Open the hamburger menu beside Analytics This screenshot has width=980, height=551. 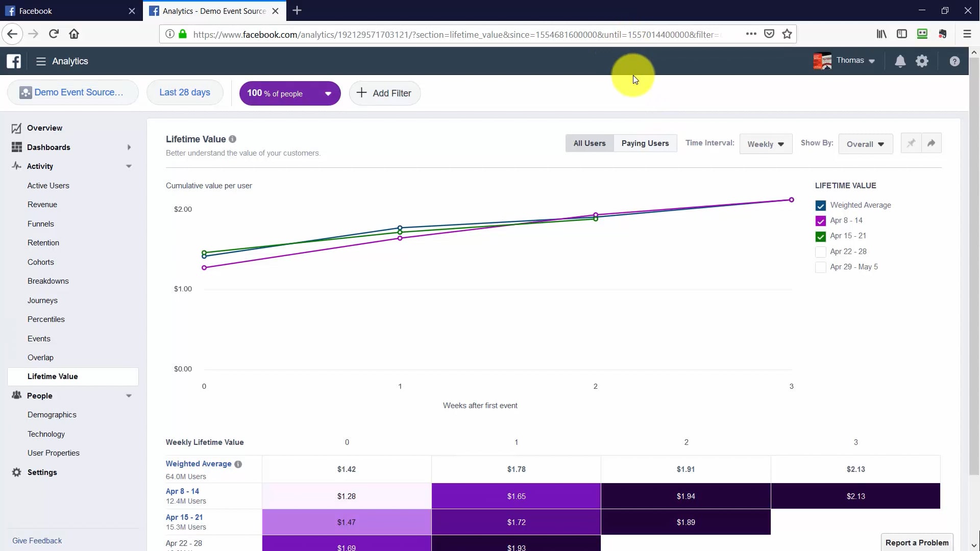click(x=41, y=61)
